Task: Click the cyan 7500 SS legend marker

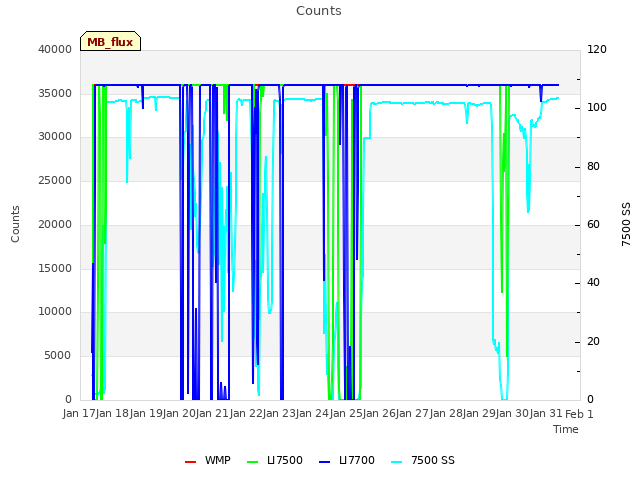Action: [x=397, y=462]
